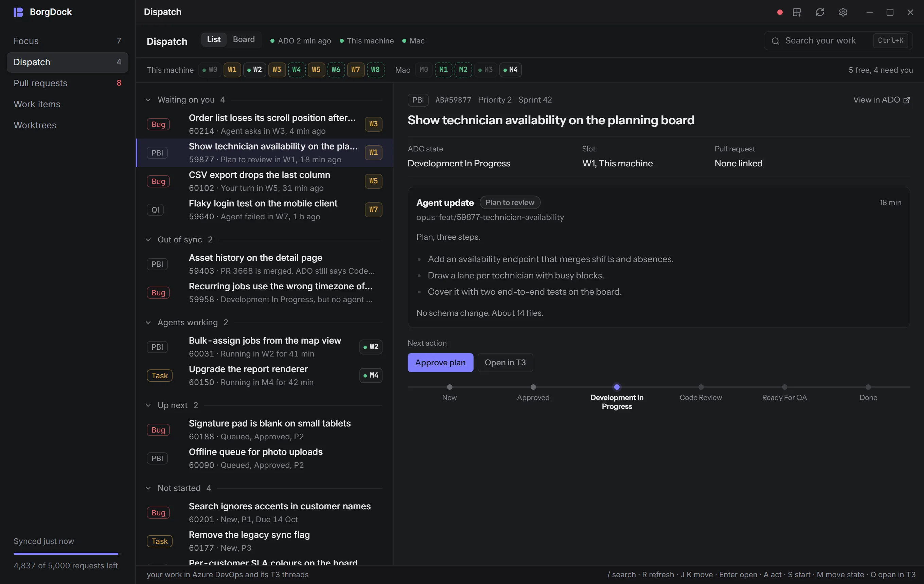Collapse the Agents working group

[148, 323]
